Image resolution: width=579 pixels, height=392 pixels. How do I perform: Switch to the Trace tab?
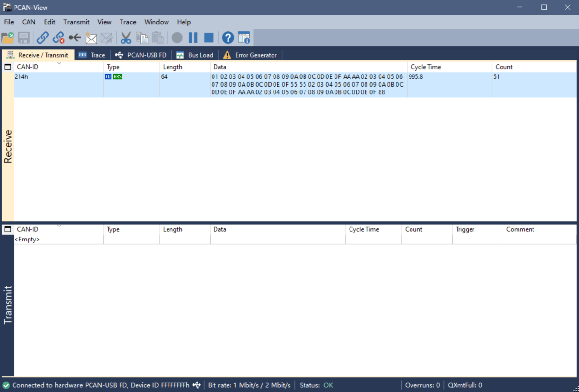(92, 55)
